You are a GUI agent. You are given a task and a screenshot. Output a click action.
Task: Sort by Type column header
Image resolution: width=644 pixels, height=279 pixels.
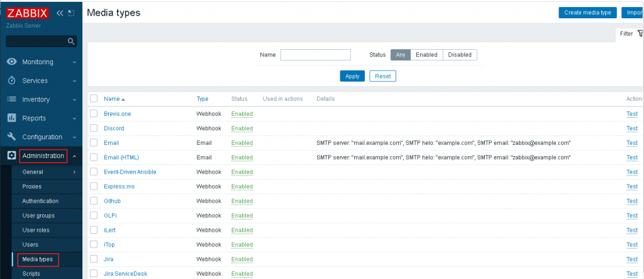203,99
